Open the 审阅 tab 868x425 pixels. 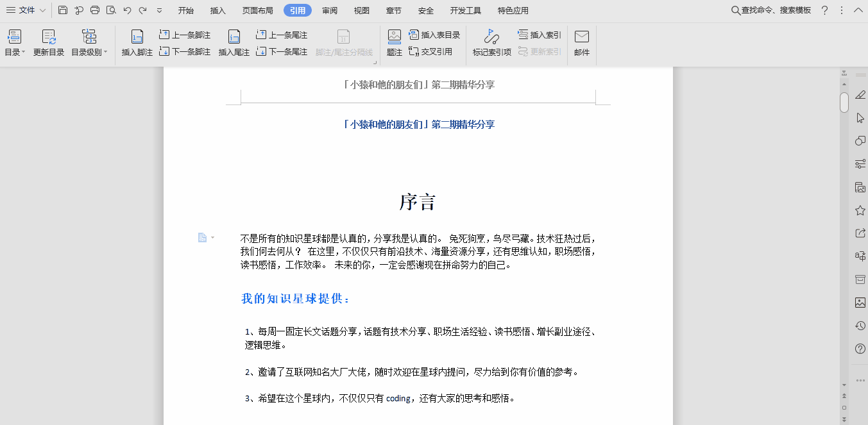click(330, 10)
